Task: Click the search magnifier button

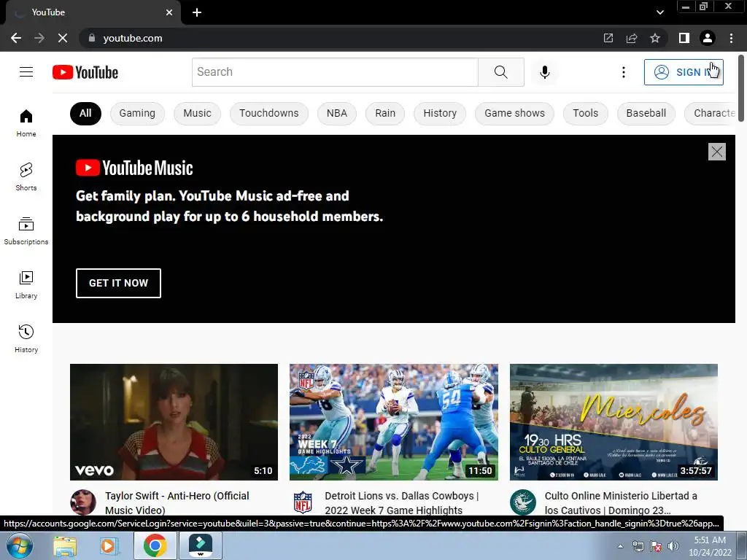Action: (x=500, y=72)
